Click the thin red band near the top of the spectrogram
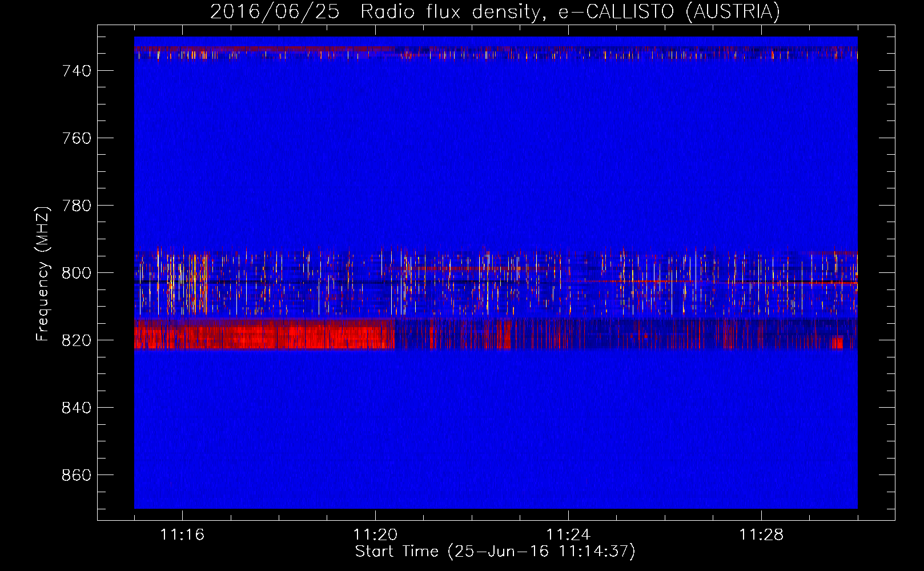Viewport: 924px width, 571px height. (496, 53)
